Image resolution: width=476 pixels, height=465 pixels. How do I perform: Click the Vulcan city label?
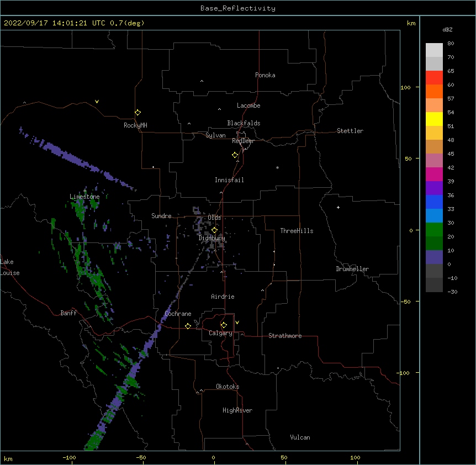pyautogui.click(x=300, y=437)
